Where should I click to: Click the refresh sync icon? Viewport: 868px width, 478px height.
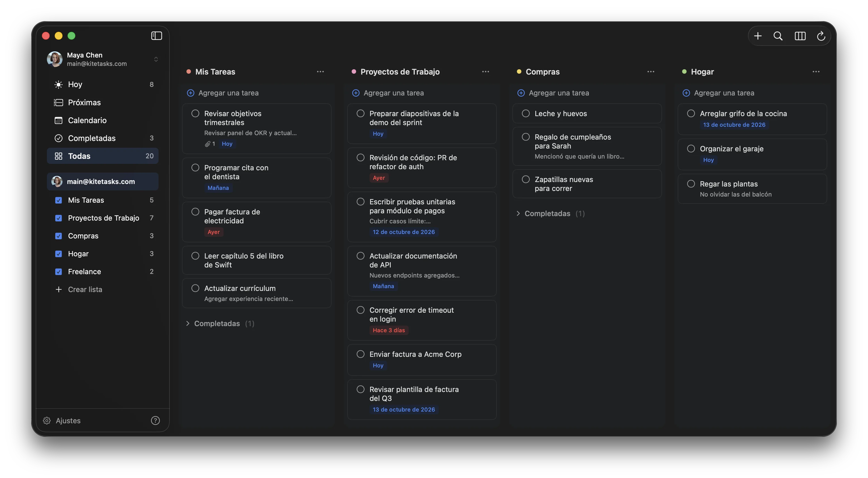coord(821,36)
